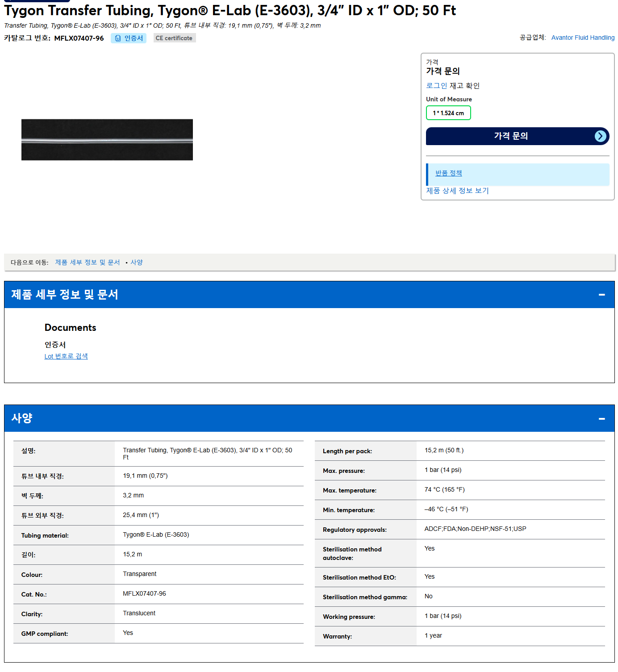This screenshot has height=672, width=618.
Task: Select the 1 * 1.524 cm unit option
Action: pyautogui.click(x=448, y=113)
